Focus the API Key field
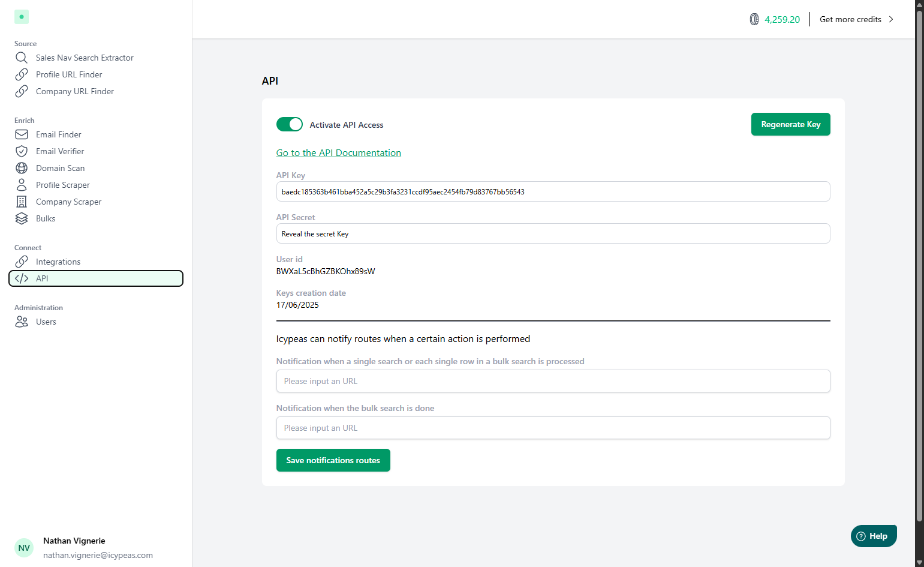Viewport: 924px width, 567px height. point(553,191)
